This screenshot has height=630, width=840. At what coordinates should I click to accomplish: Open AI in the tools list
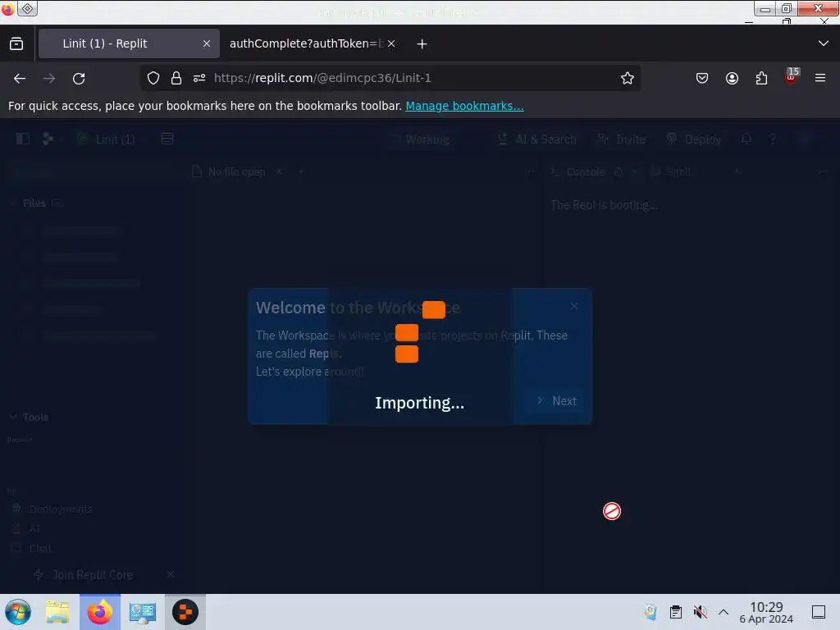pos(27,529)
